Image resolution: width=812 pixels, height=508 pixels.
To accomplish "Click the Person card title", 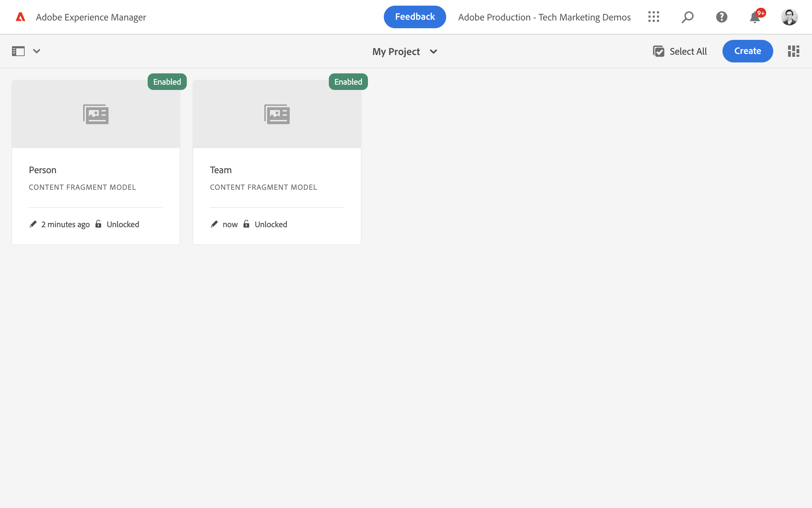I will tap(43, 170).
